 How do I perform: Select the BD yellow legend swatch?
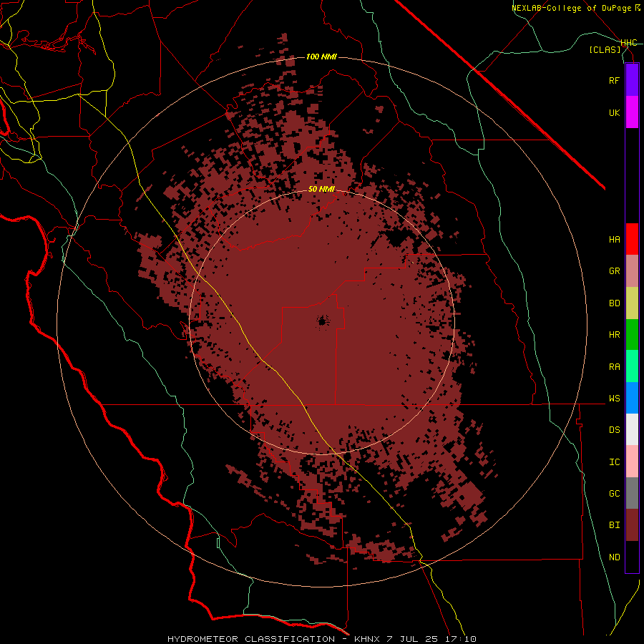coord(632,303)
